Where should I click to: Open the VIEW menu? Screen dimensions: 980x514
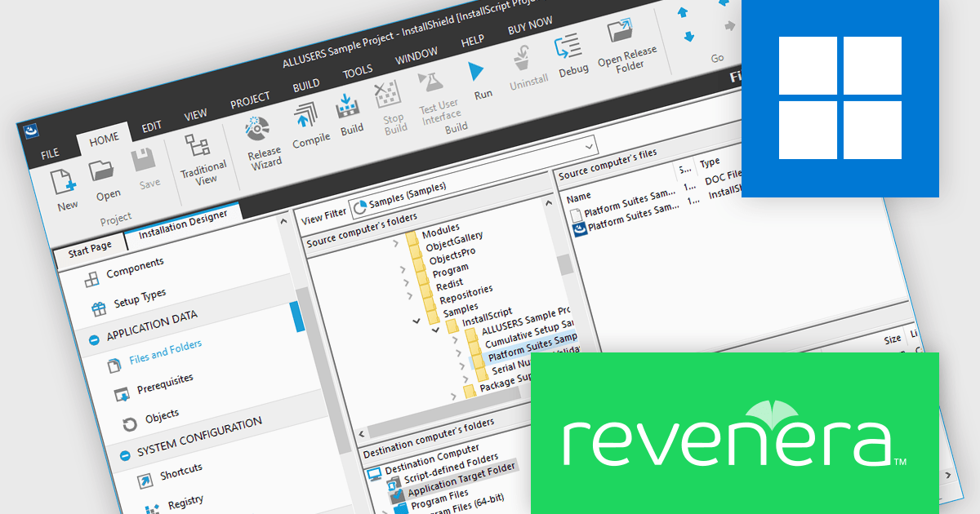(196, 115)
